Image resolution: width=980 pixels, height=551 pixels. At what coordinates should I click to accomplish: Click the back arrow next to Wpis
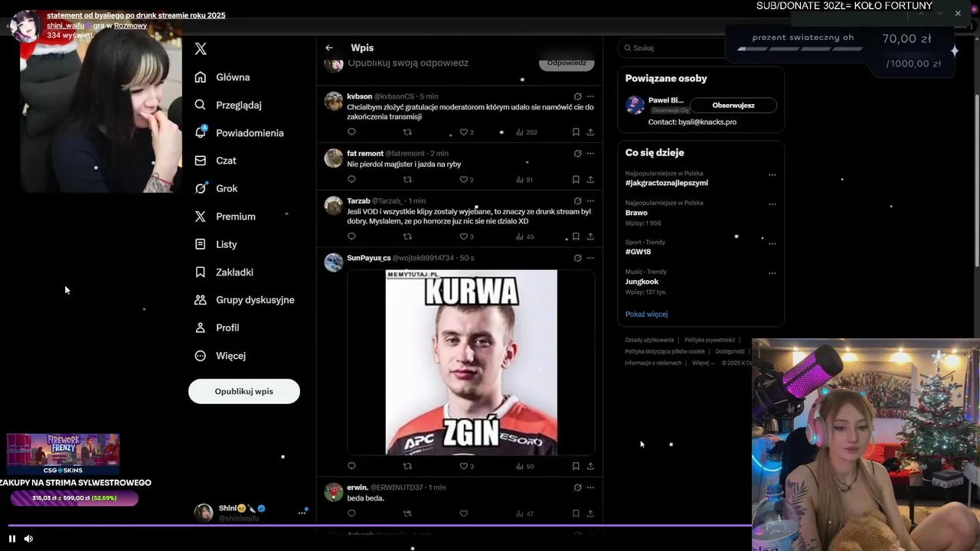tap(329, 47)
